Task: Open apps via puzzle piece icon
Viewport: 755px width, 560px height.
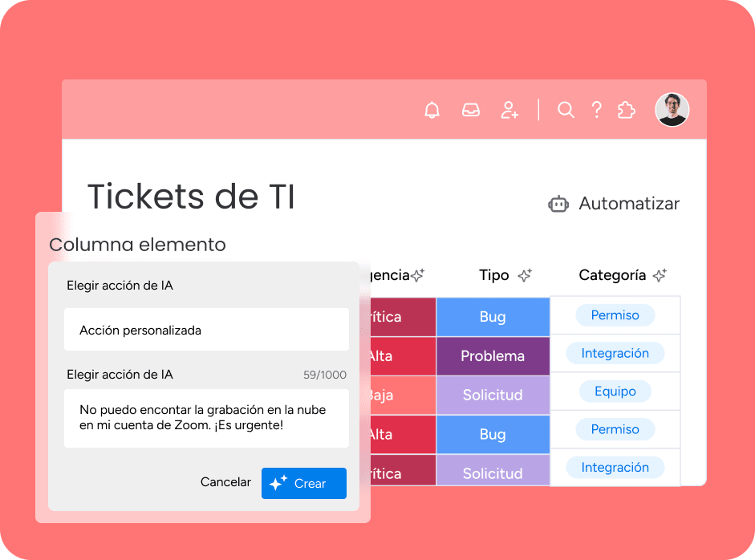Action: click(x=626, y=110)
